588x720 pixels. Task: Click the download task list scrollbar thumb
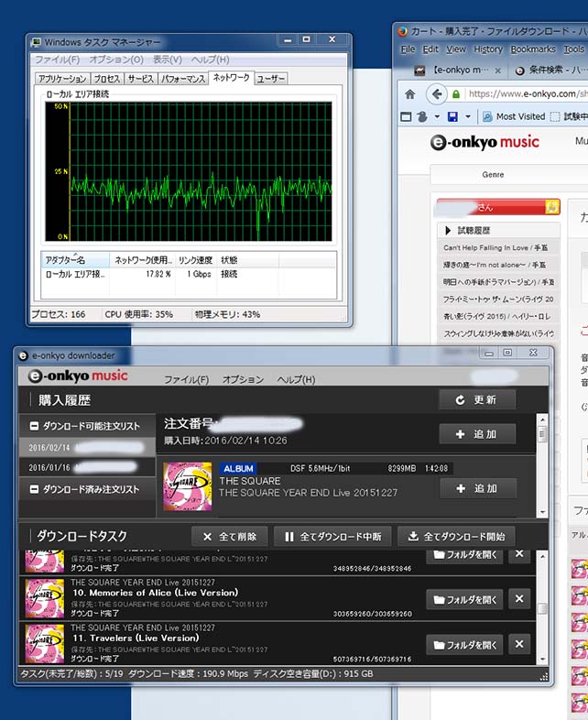click(542, 608)
